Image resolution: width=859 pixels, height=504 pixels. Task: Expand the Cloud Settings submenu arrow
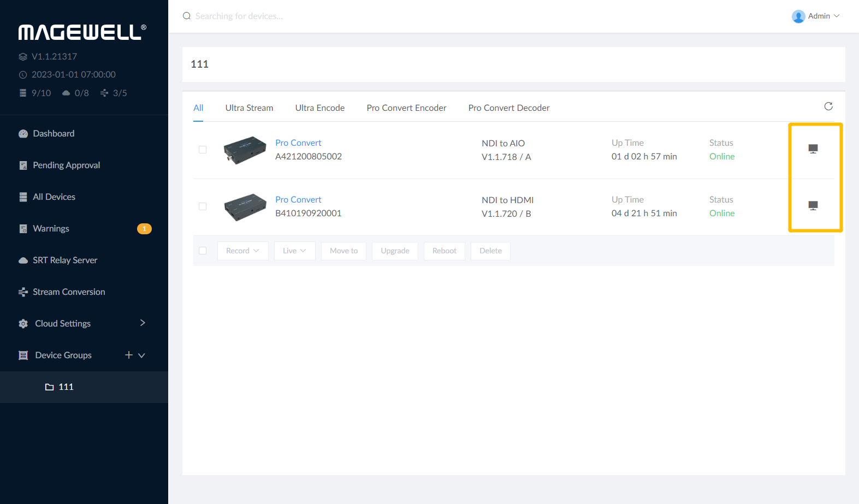(x=143, y=323)
